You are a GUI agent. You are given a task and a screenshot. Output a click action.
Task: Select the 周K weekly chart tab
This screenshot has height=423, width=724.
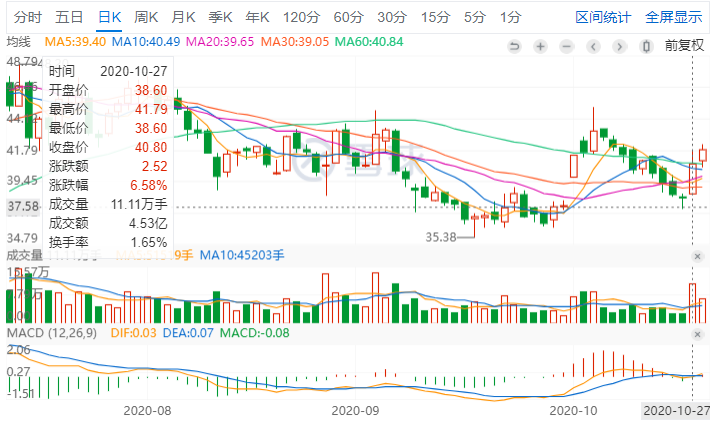click(146, 18)
